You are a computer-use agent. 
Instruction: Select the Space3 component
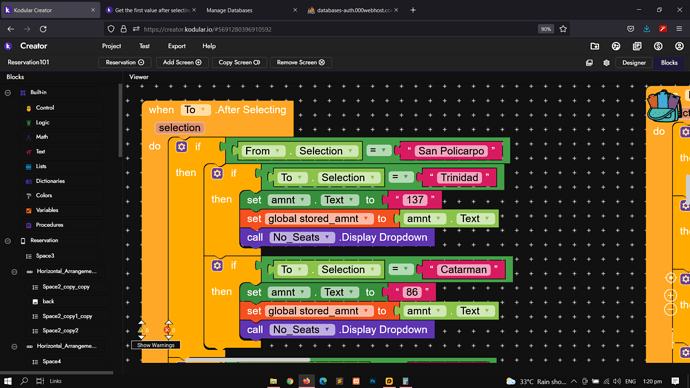tap(44, 256)
